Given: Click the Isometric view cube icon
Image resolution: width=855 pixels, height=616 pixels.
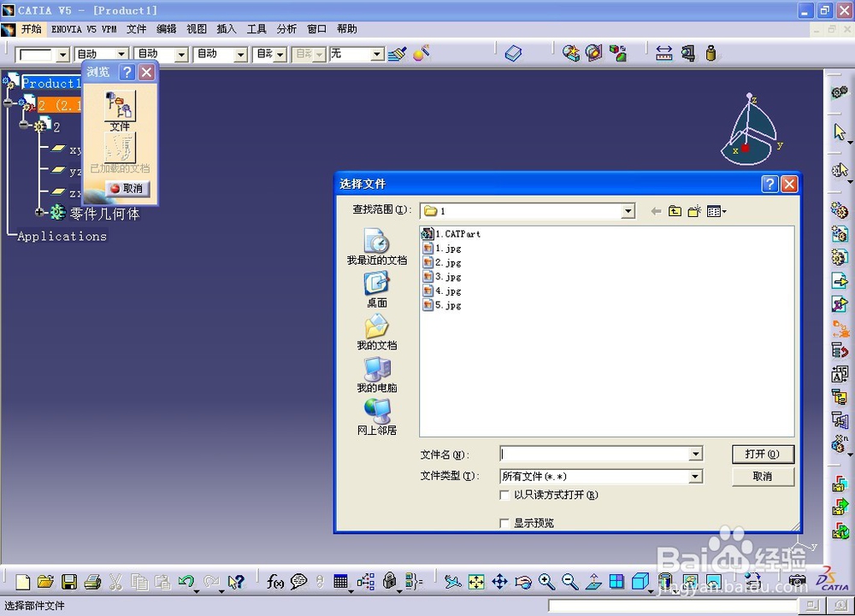Looking at the screenshot, I should [x=640, y=582].
